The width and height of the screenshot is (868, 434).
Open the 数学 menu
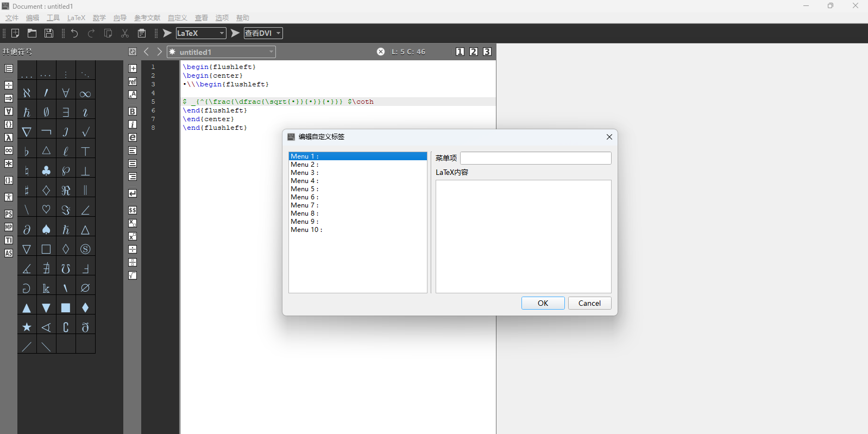(99, 18)
